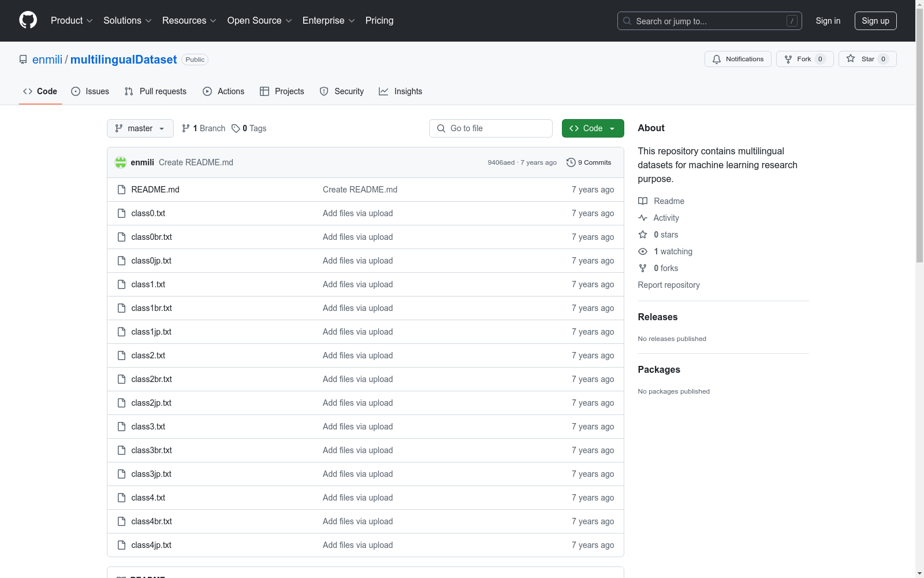Click the Sign up button
The height and width of the screenshot is (578, 924).
tap(875, 21)
